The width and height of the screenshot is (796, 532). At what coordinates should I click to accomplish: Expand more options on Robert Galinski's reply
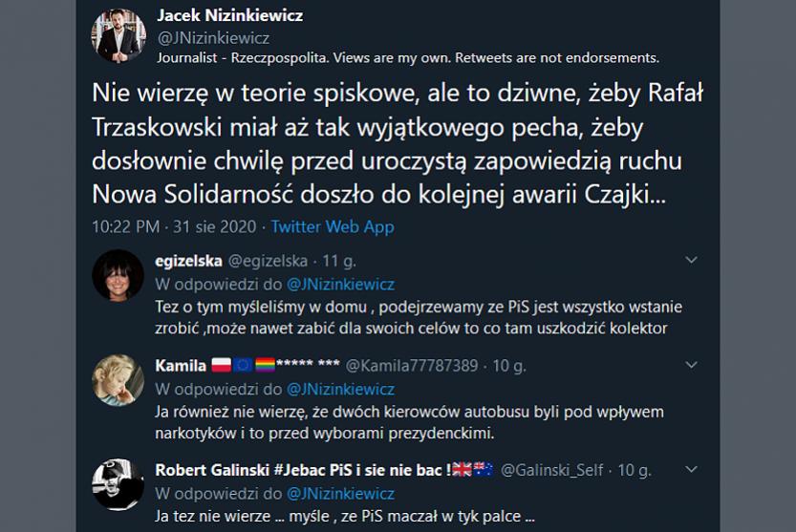click(692, 470)
